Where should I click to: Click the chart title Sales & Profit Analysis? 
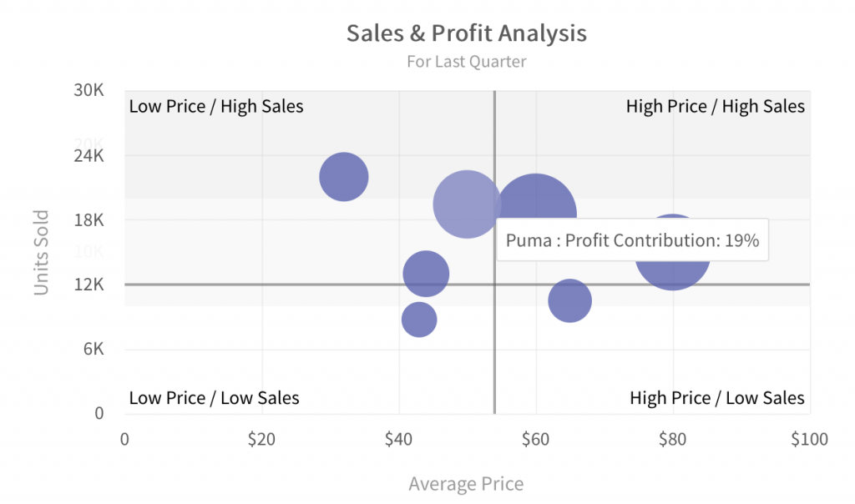pos(466,33)
